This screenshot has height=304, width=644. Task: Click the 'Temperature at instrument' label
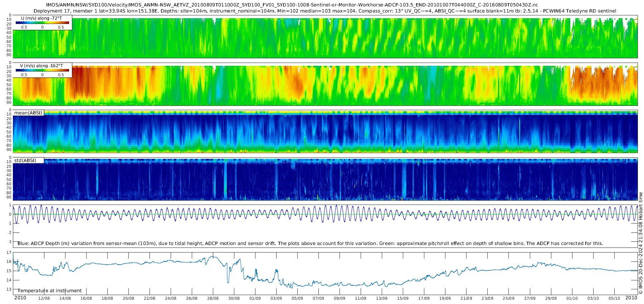pyautogui.click(x=50, y=291)
